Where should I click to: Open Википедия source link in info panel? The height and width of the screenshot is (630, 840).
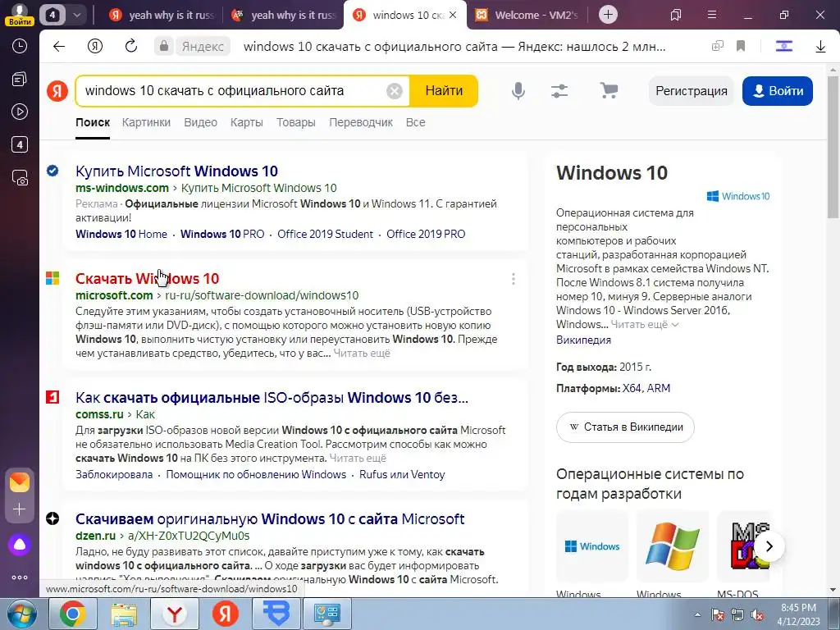(x=583, y=340)
